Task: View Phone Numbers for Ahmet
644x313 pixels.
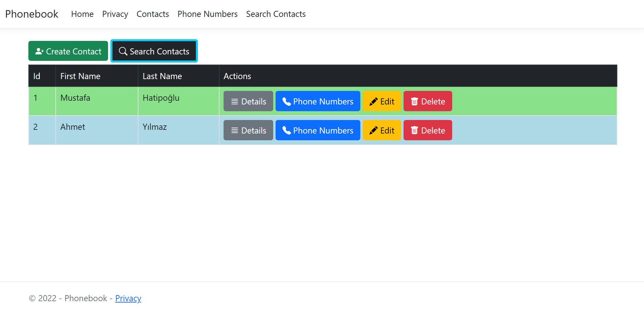Action: click(x=318, y=130)
